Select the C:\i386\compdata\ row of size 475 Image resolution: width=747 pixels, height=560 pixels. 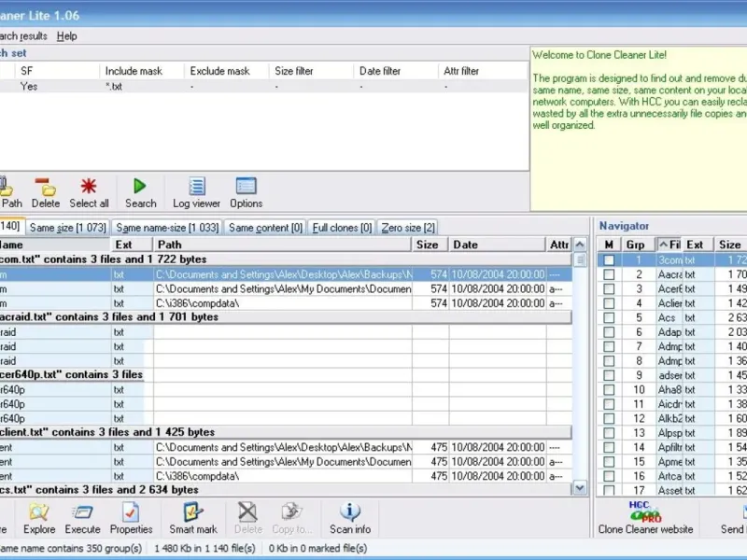[x=286, y=476]
